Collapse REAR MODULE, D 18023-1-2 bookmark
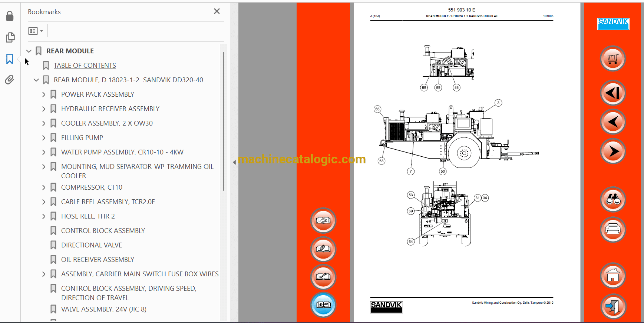644x323 pixels. pos(36,80)
